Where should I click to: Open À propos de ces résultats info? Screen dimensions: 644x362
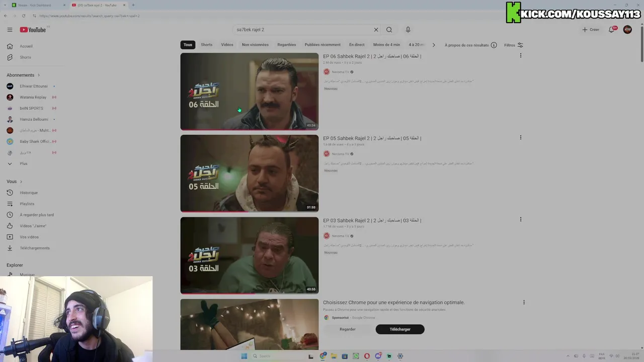coord(470,45)
